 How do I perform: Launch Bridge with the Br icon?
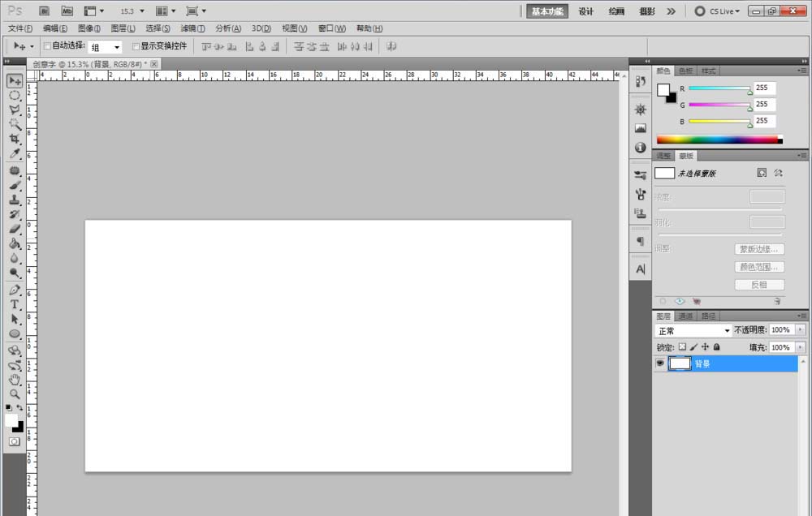(x=44, y=11)
